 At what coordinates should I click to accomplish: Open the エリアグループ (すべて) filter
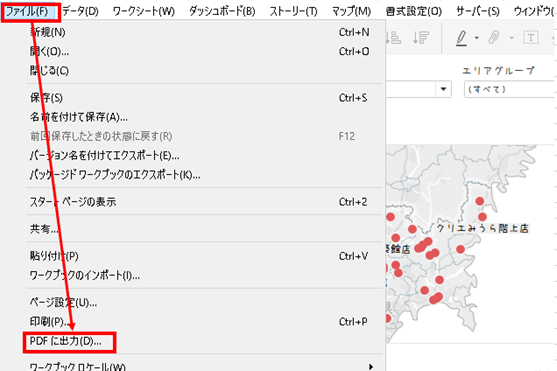pyautogui.click(x=510, y=89)
